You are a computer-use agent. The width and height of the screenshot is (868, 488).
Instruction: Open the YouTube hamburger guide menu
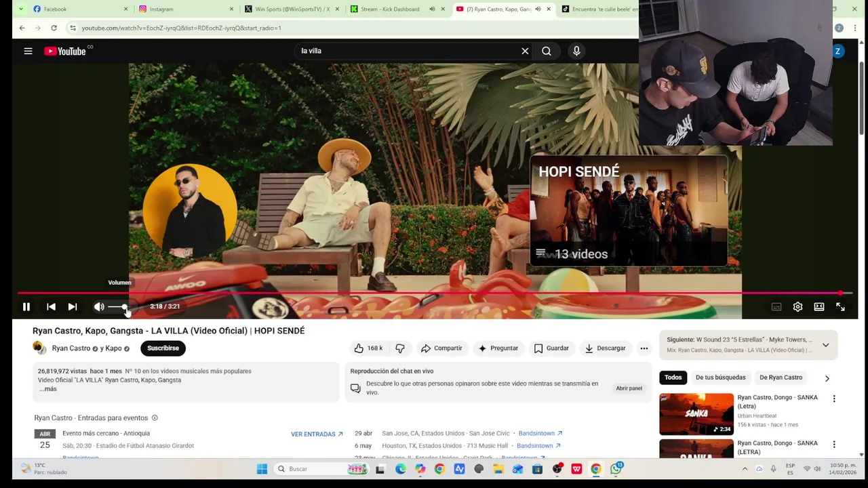click(x=28, y=51)
